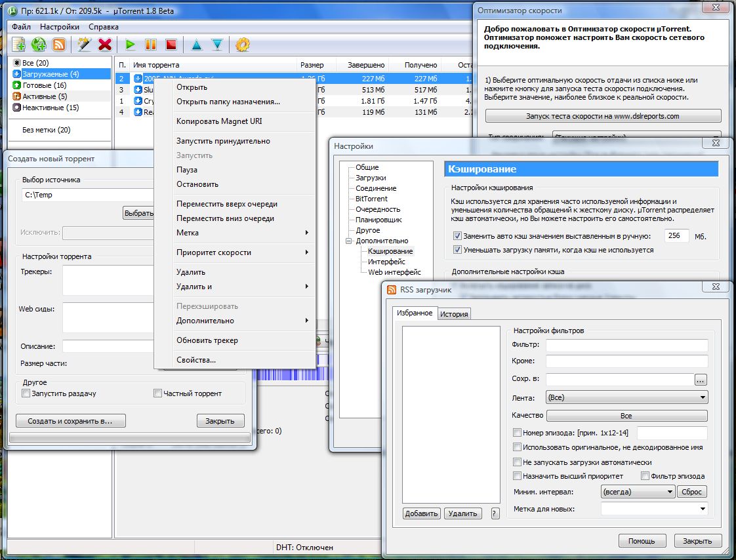Check Не запускать загрузки автоматически option

click(517, 462)
